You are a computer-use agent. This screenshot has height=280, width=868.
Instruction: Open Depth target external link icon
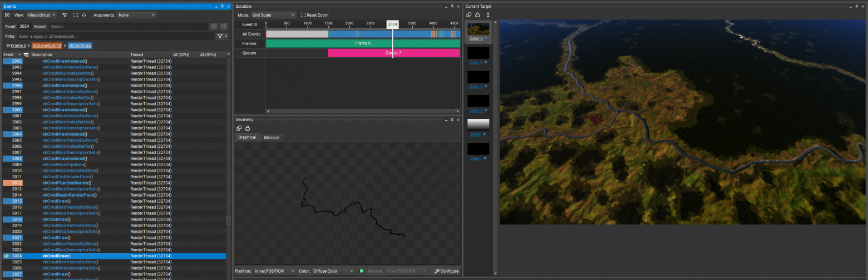pos(484,134)
